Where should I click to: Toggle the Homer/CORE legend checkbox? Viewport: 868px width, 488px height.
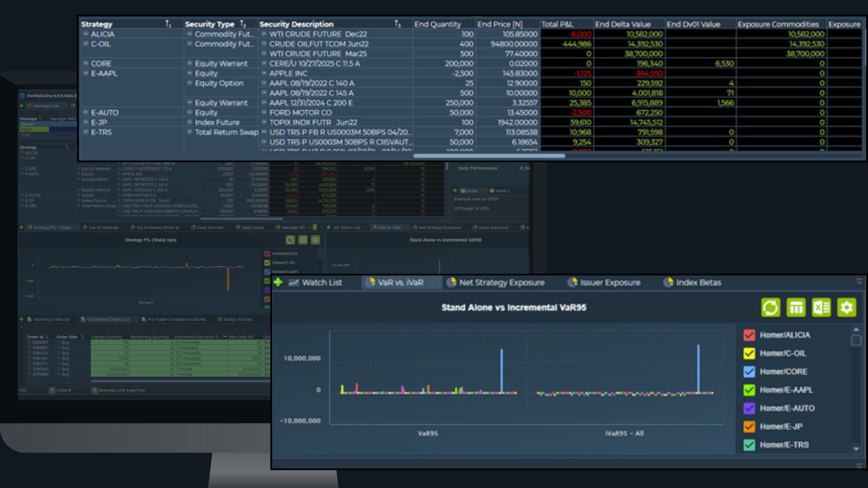point(749,371)
